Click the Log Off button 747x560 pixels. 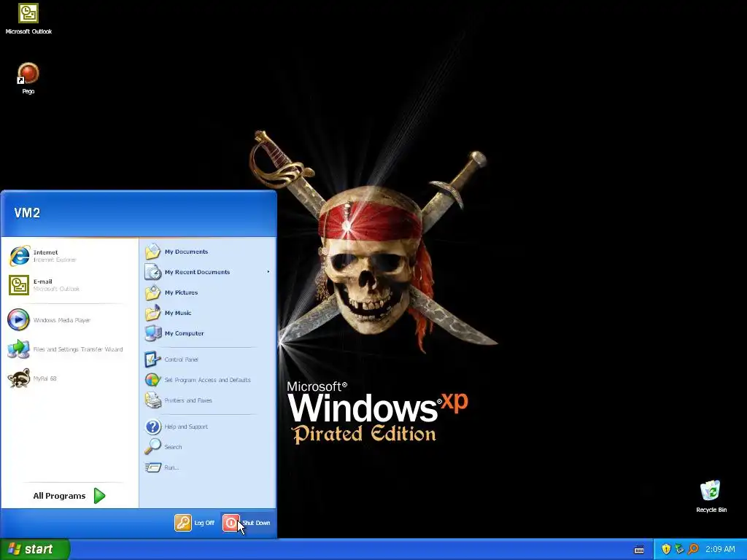click(x=195, y=523)
